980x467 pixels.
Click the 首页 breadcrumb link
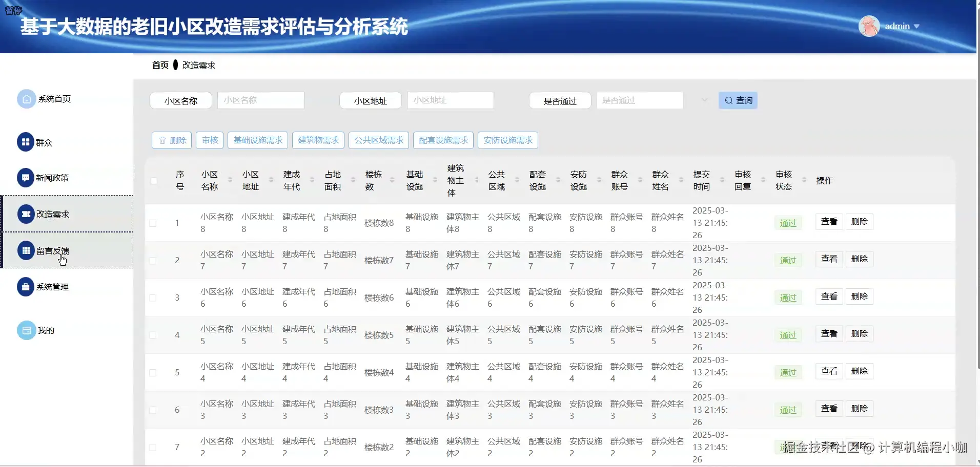(160, 65)
